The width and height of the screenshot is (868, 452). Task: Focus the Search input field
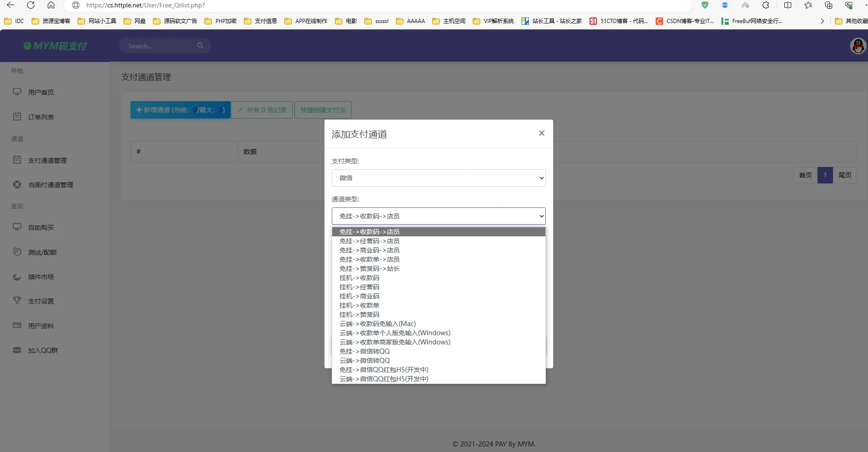[159, 46]
